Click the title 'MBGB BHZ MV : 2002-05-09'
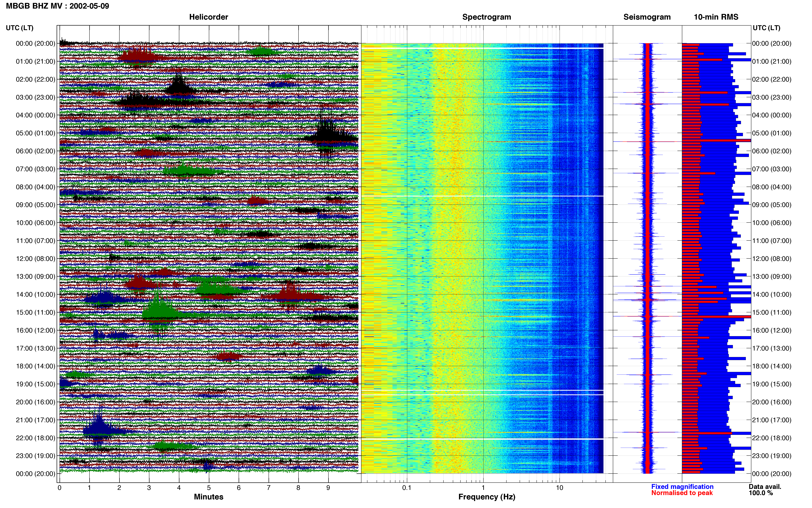 [57, 6]
